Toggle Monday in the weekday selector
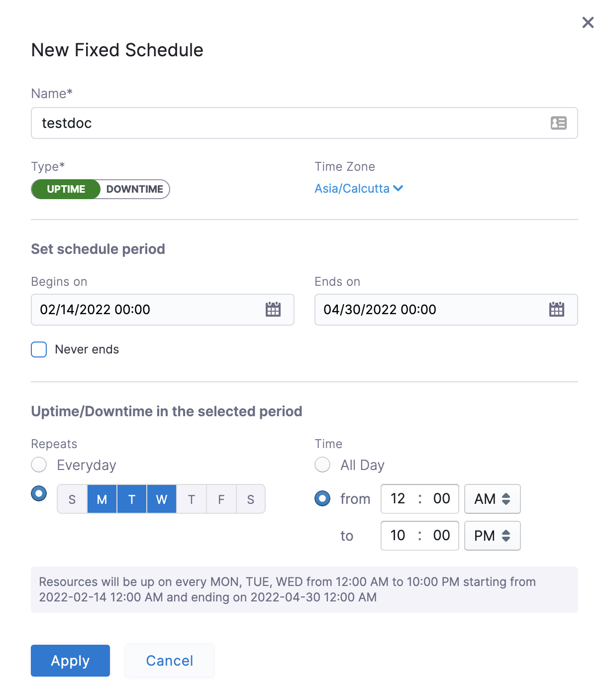This screenshot has height=700, width=608. tap(102, 499)
